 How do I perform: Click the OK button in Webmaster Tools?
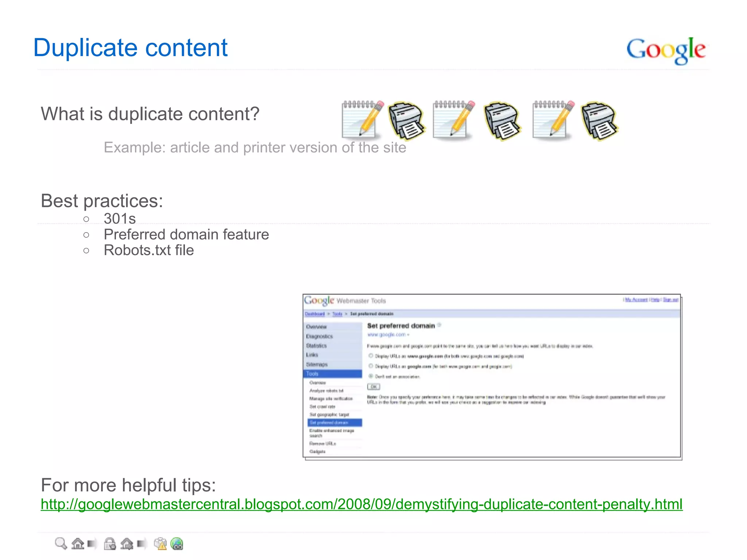tap(373, 387)
